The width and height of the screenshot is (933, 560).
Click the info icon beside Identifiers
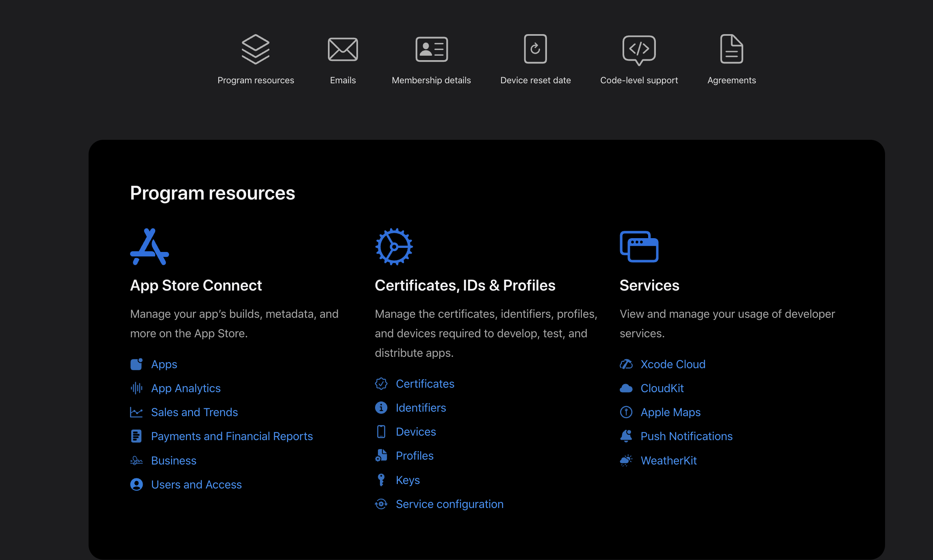pyautogui.click(x=381, y=408)
